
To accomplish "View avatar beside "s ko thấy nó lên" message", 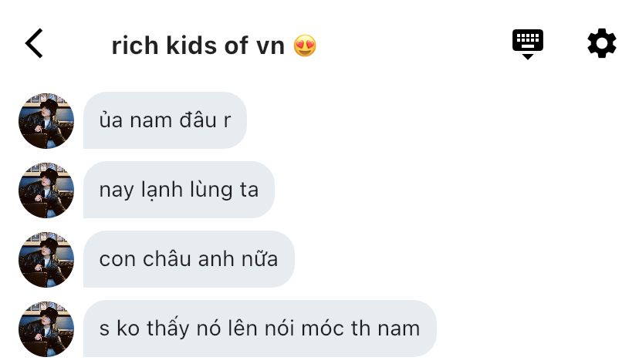I will click(x=46, y=329).
